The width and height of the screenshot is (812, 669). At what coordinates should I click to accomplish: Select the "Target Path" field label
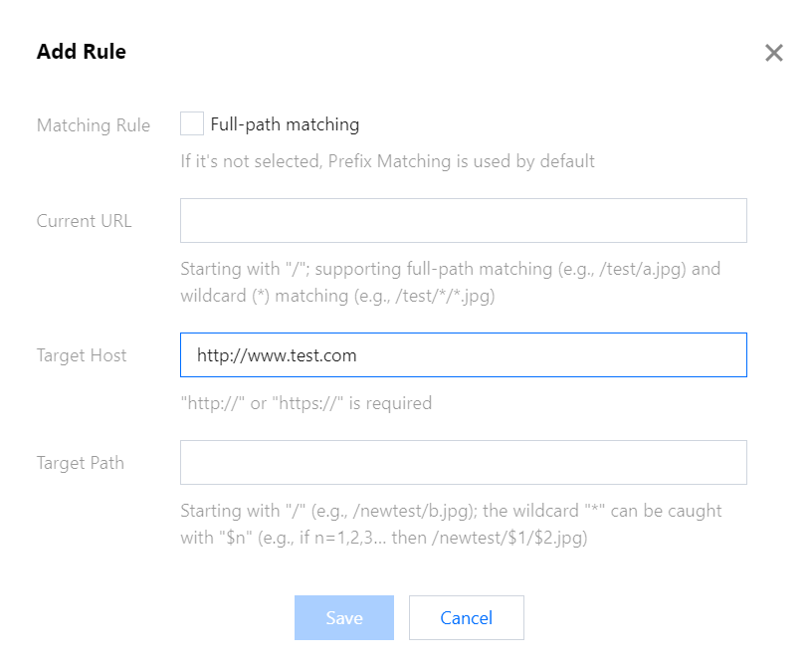click(81, 463)
